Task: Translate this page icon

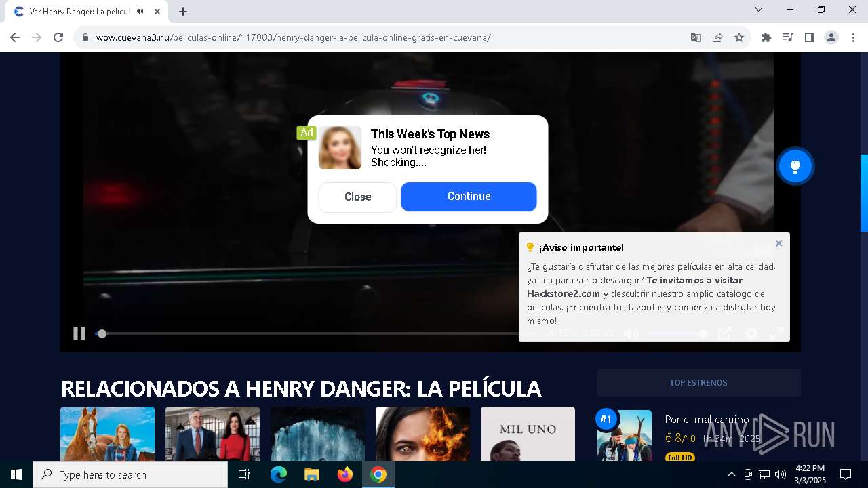Action: pos(696,37)
